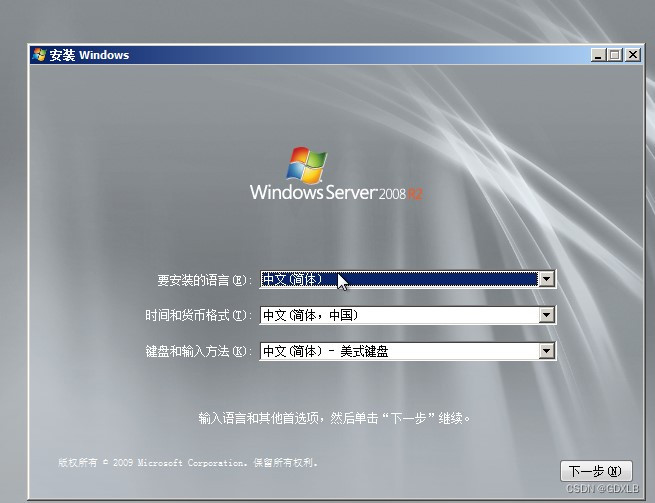
Task: Open the keyboard and input method (键盘和输入方法) dropdown arrow
Action: [x=546, y=351]
